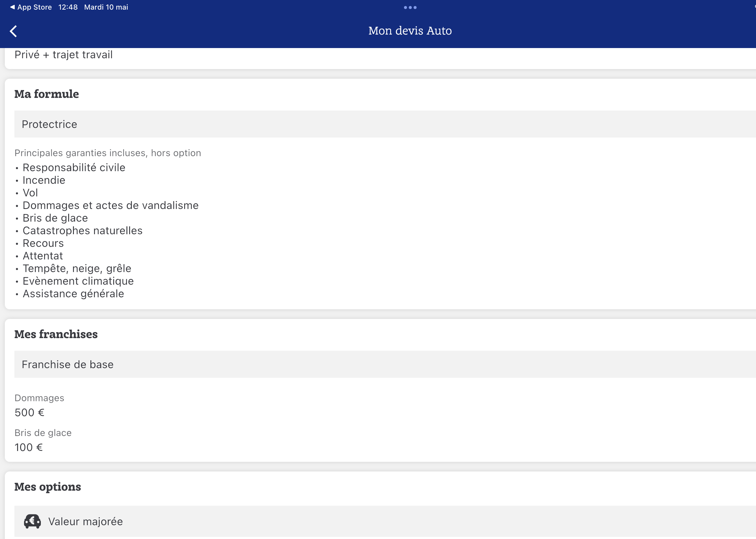Tap the Assistance générale guarantee item

(73, 294)
